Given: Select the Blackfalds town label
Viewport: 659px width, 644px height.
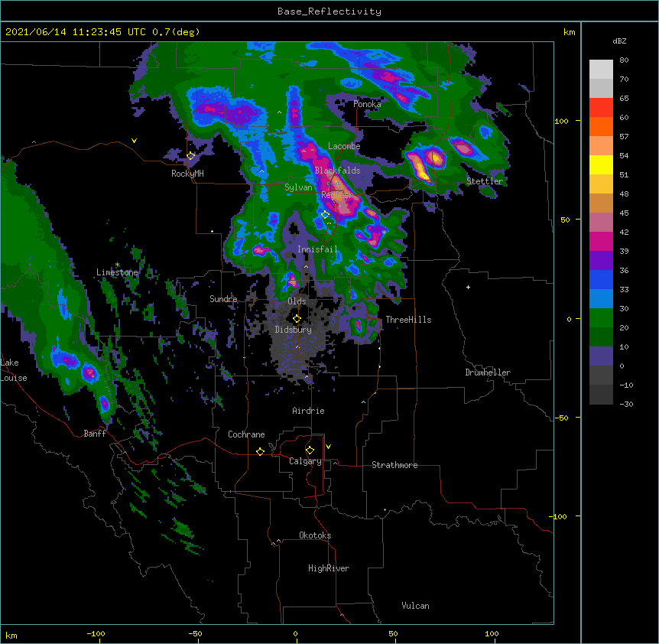Looking at the screenshot, I should tap(337, 171).
